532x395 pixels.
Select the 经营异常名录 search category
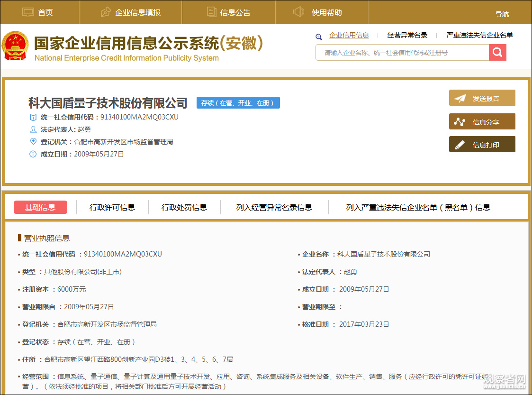coord(407,35)
